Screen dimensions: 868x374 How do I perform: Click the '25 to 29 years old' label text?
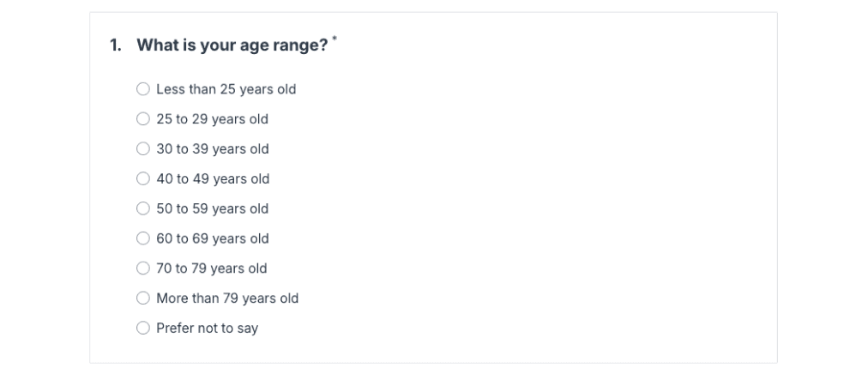point(212,119)
